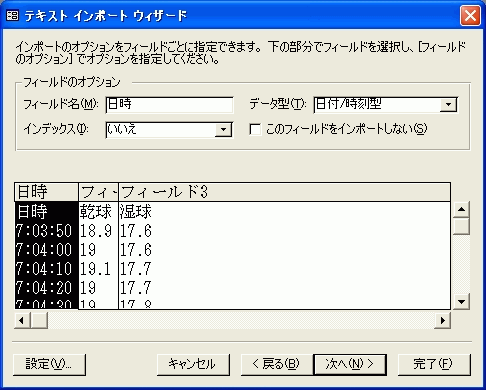Click the wizard title bar icon
The image size is (486, 390).
12,15
